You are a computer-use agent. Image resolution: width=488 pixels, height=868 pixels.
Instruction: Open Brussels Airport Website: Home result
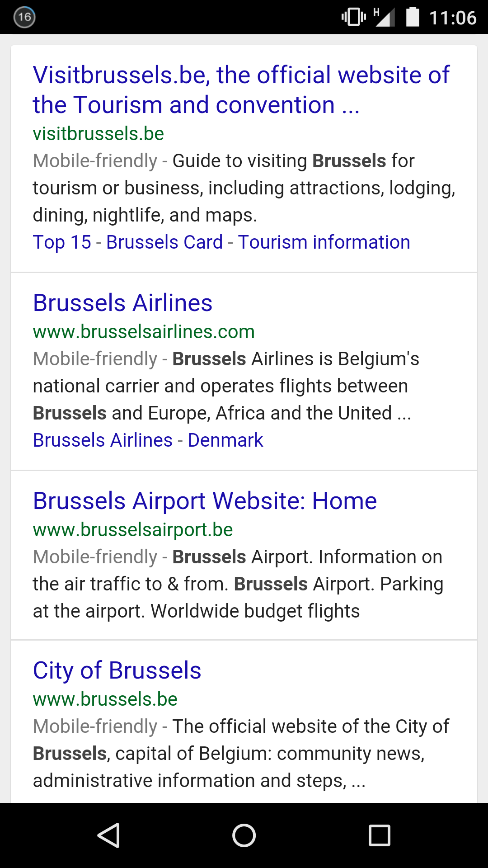tap(205, 500)
